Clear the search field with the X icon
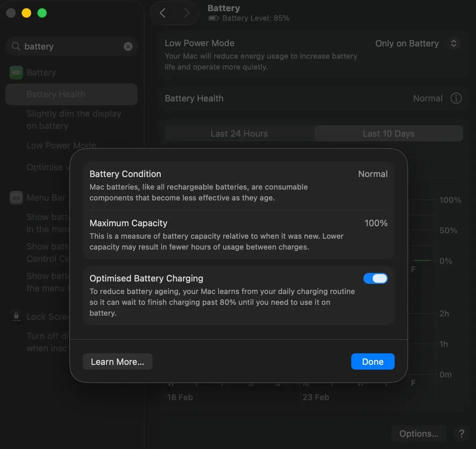This screenshot has width=476, height=449. pyautogui.click(x=128, y=46)
